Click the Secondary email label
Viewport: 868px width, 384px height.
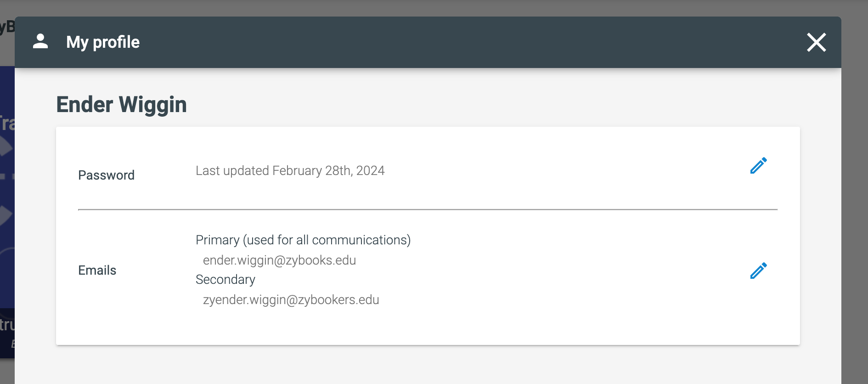(x=225, y=279)
